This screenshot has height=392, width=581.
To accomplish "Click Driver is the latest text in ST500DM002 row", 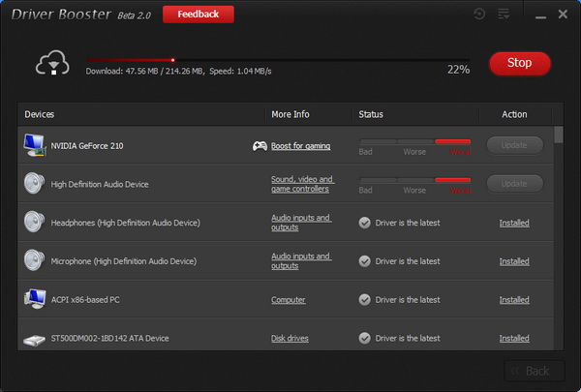I will click(x=408, y=338).
